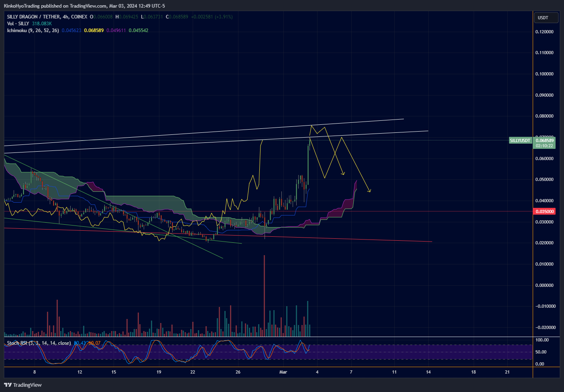
Task: Click the 0.040000 price axis label
Action: coord(544,201)
